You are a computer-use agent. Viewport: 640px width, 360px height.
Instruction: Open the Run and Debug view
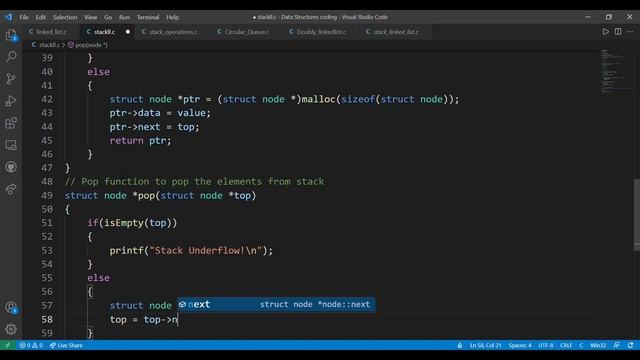point(11,101)
